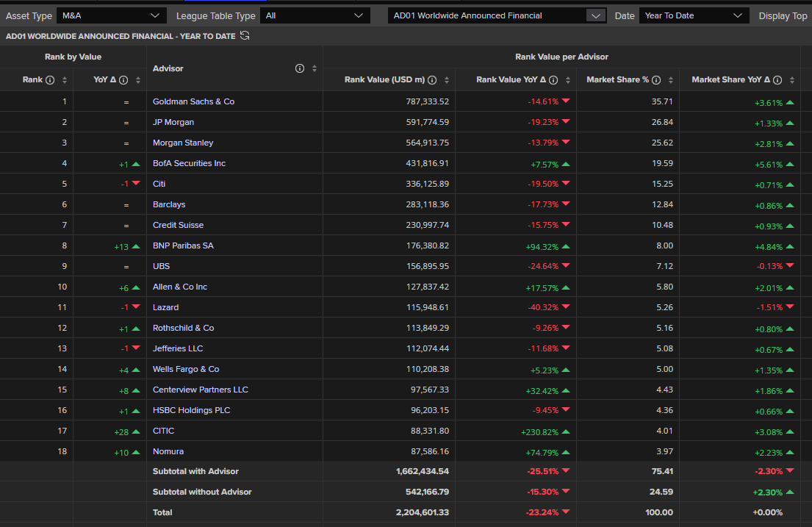
Task: Click the info icon beside Market Share %
Action: point(656,80)
